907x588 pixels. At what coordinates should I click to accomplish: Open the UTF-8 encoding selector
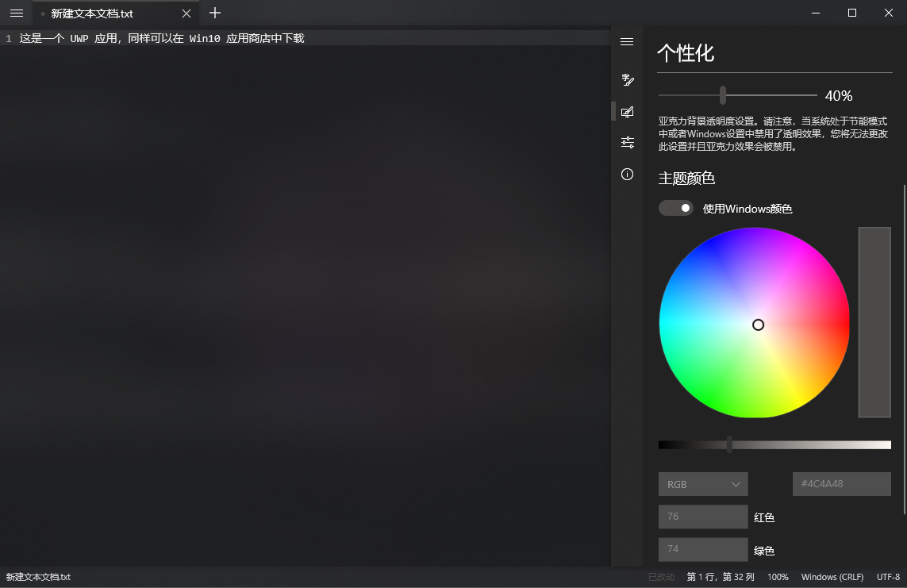click(x=888, y=577)
